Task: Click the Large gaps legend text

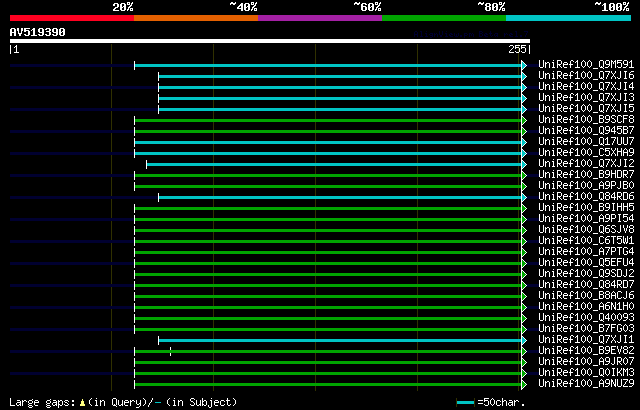Action: (x=42, y=403)
